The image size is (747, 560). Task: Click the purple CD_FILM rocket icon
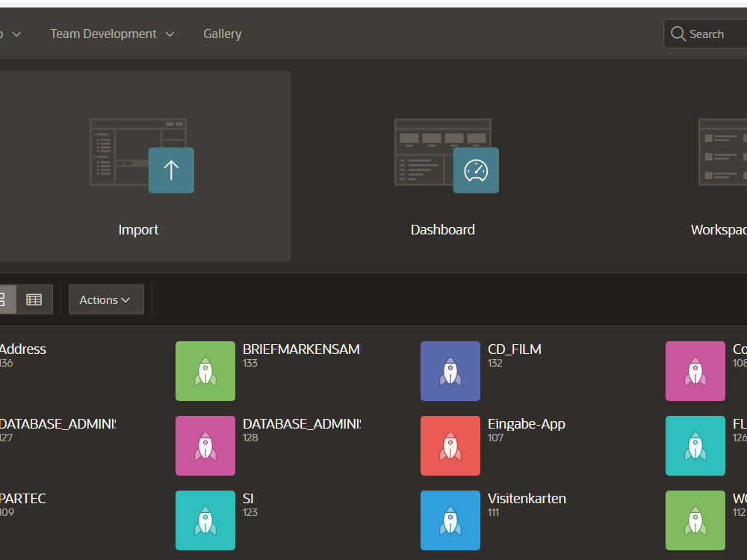(450, 371)
